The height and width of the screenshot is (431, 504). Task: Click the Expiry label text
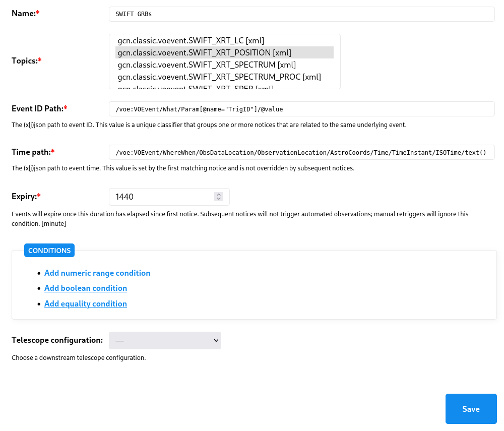23,196
